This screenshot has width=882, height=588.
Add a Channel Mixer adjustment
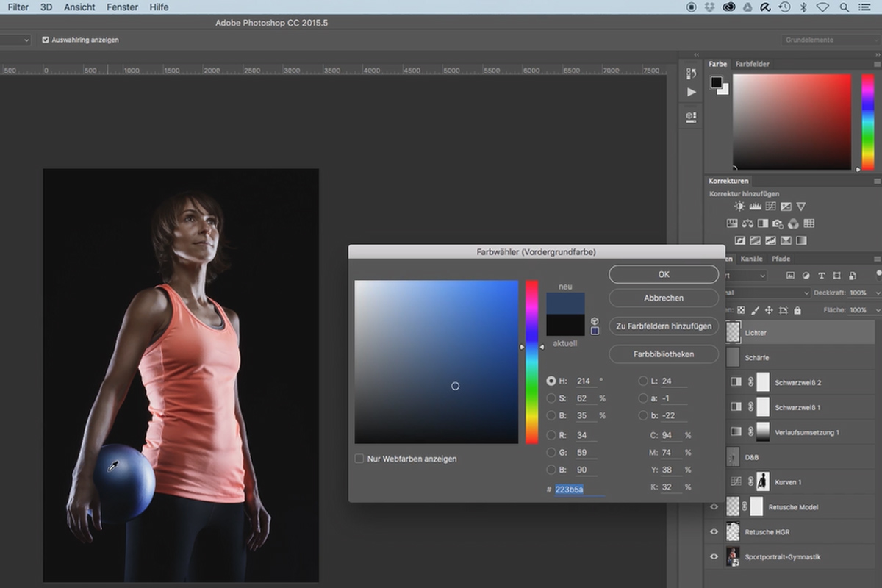pyautogui.click(x=794, y=223)
